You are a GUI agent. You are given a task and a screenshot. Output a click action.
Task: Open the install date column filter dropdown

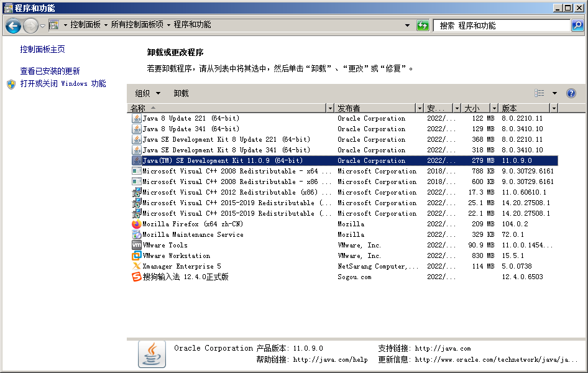pos(457,108)
